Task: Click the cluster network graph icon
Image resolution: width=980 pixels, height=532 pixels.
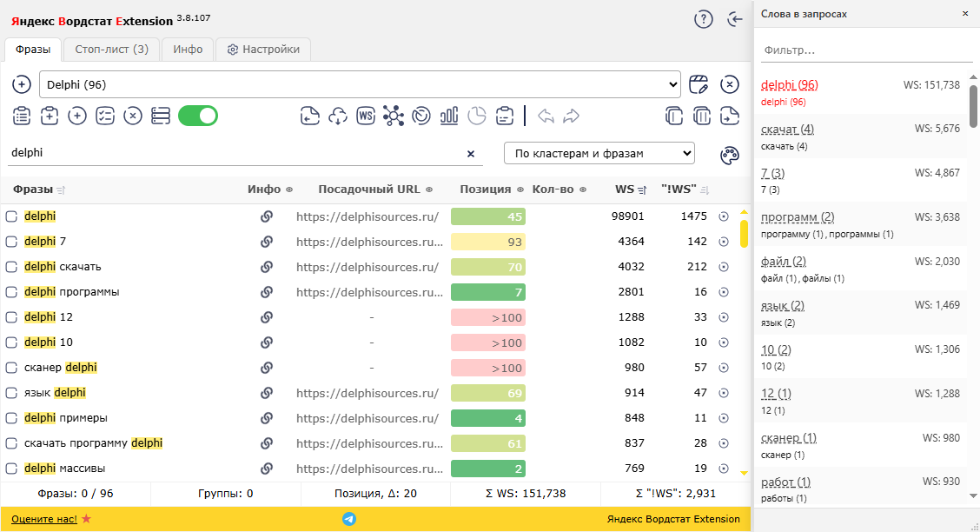Action: click(x=394, y=116)
